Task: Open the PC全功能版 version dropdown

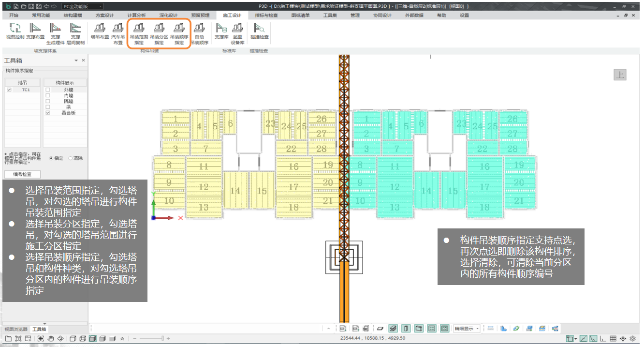Action: click(82, 7)
